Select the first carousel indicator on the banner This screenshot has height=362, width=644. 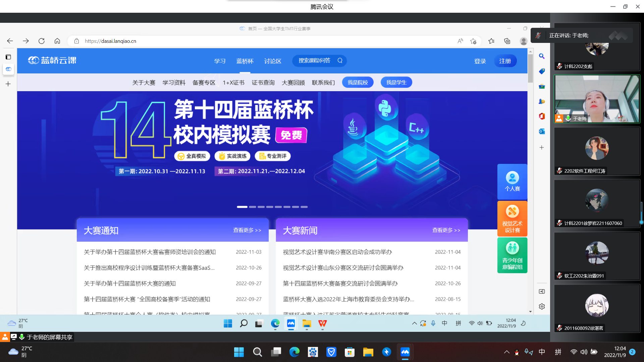coord(242,207)
